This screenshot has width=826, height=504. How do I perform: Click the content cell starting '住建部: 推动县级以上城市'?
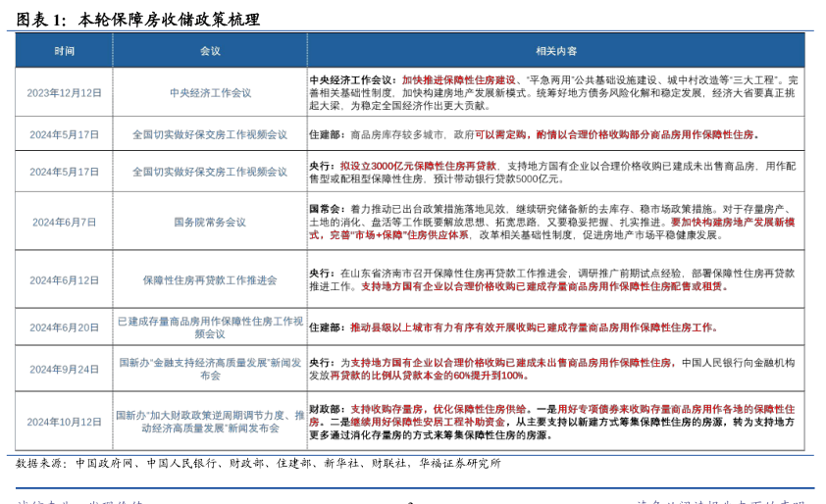pyautogui.click(x=556, y=328)
